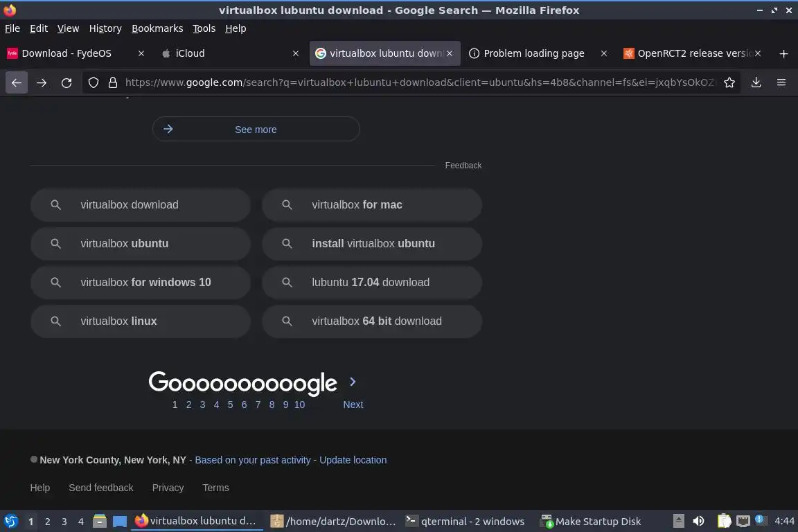Search related term lubuntu 17.04 download
This screenshot has width=798, height=532.
pos(372,282)
